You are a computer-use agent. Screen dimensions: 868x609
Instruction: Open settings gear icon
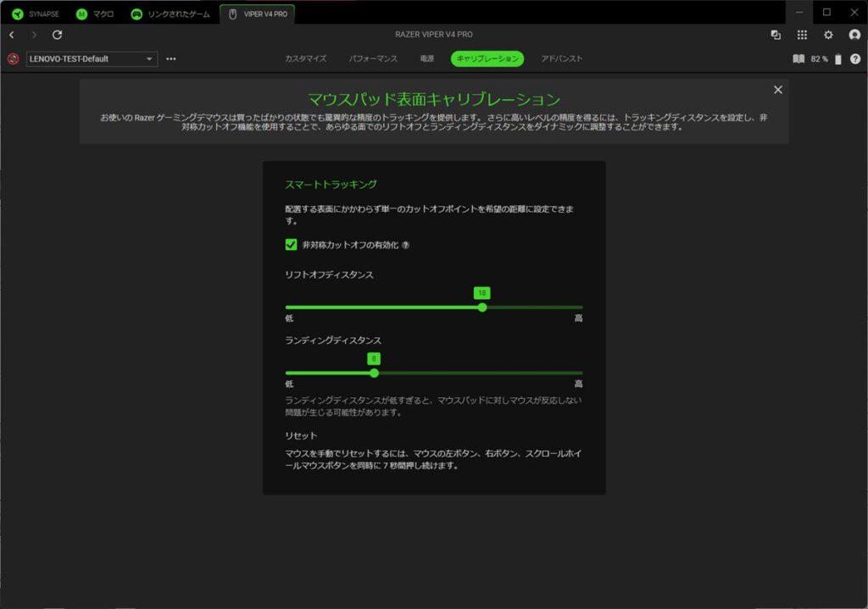pos(828,35)
